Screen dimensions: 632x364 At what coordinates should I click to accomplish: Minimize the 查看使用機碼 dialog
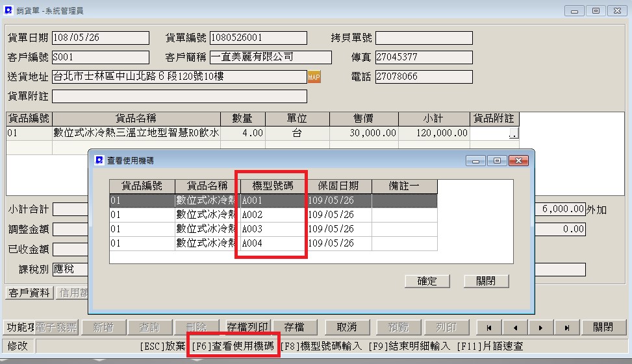pos(475,161)
